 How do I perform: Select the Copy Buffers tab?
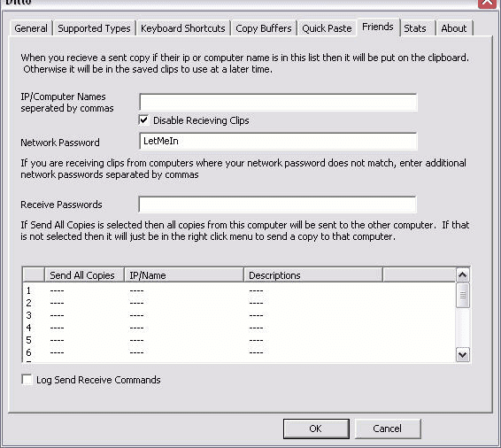point(264,28)
